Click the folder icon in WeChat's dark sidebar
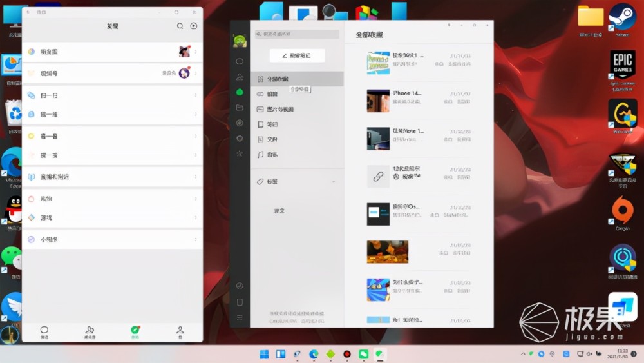This screenshot has height=363, width=644. (240, 107)
